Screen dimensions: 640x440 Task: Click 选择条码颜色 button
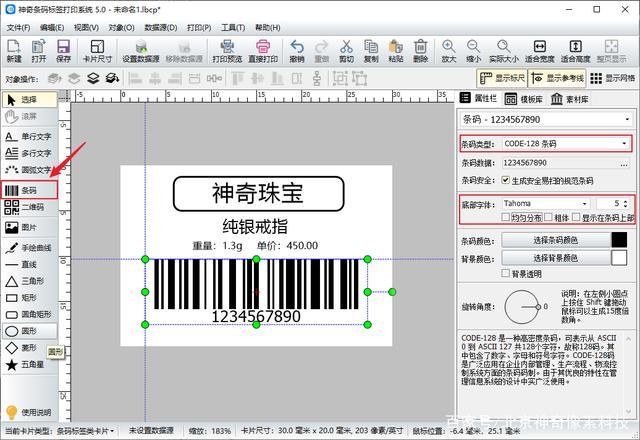pos(556,240)
